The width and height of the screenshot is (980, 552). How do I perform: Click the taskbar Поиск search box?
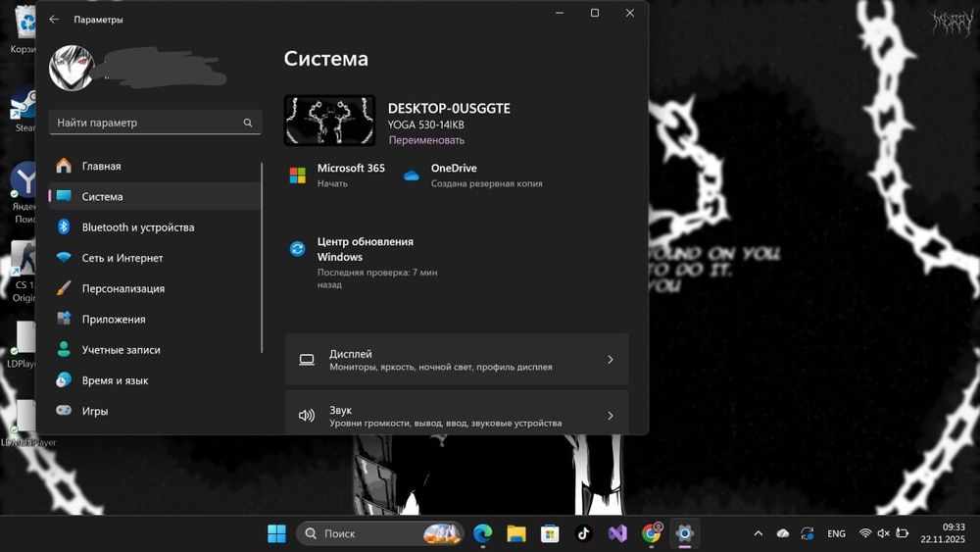coord(380,533)
